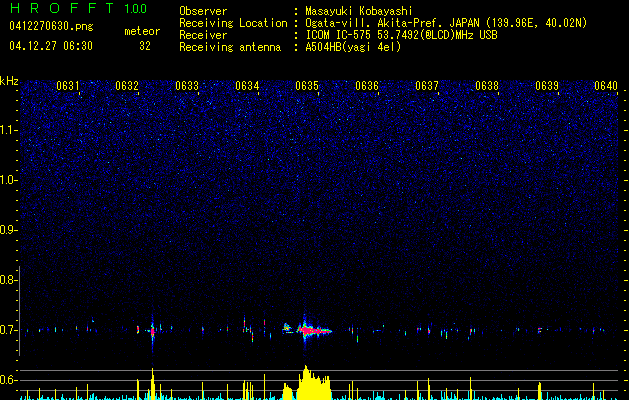Click the large yellow intensity peak below 0635
629x400 pixels.
click(314, 383)
